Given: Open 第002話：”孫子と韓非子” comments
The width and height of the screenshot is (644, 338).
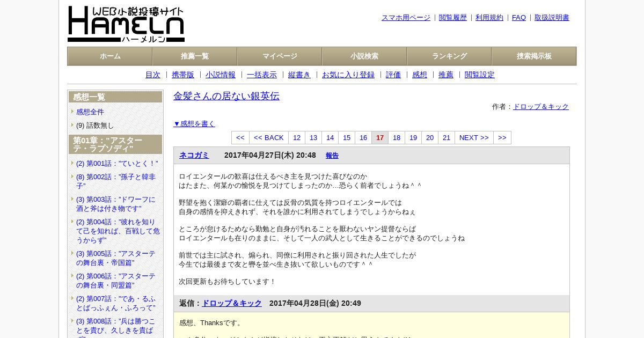Looking at the screenshot, I should 116,181.
